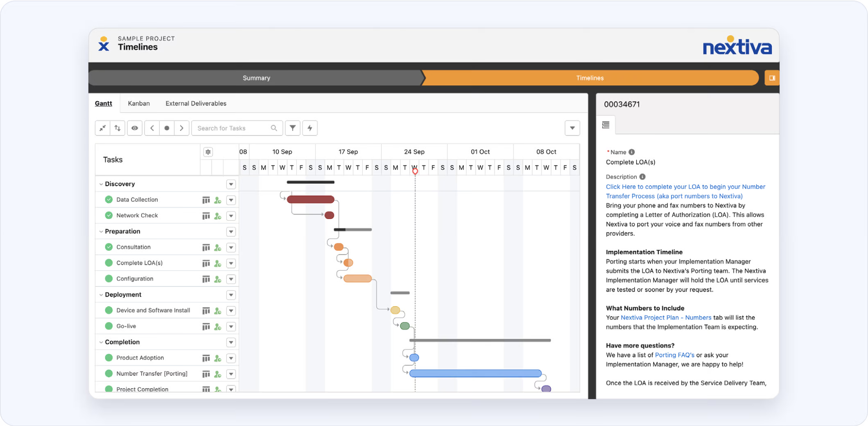Click the kanban board icon for Data Collection
Screen dimensions: 868x426
coord(206,200)
